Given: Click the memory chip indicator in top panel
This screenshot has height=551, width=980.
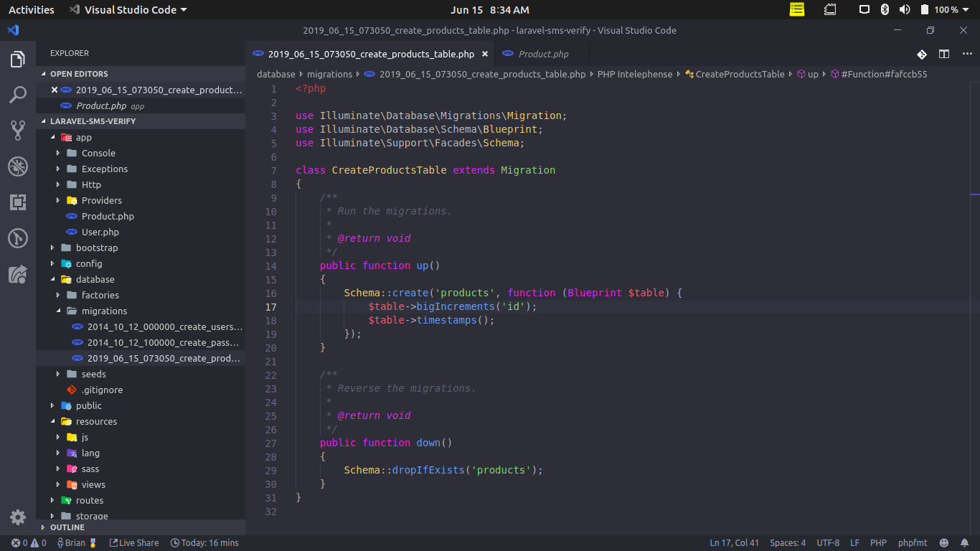Looking at the screenshot, I should [x=830, y=9].
